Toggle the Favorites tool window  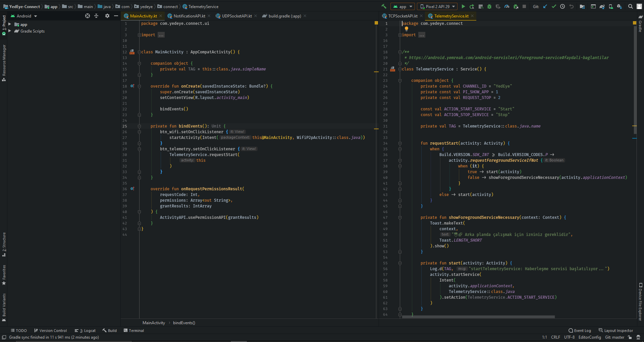pos(4,275)
